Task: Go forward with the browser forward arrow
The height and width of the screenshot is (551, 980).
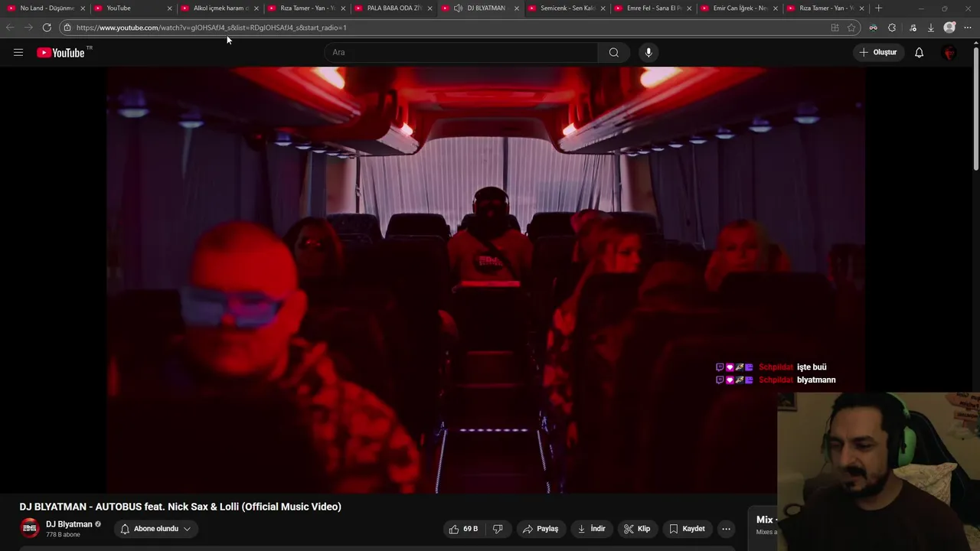Action: point(28,28)
